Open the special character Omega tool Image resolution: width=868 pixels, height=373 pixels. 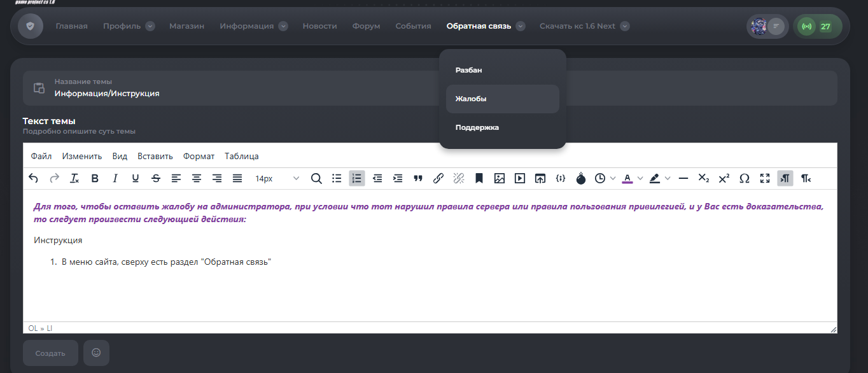745,179
